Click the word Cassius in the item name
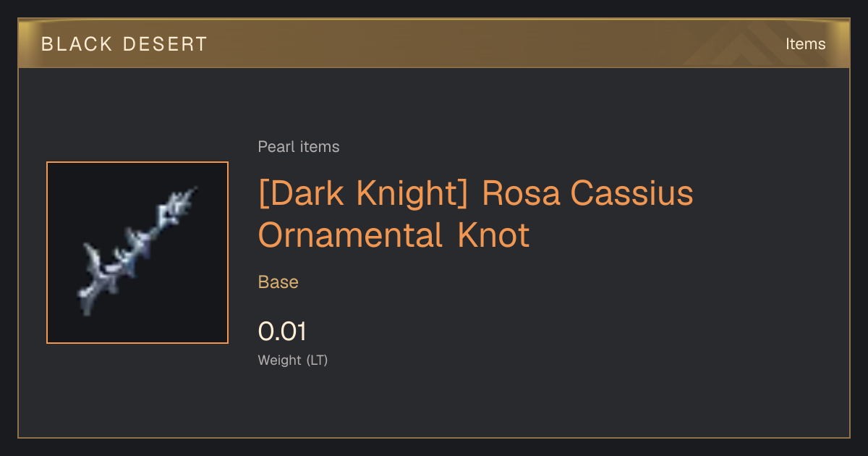This screenshot has height=456, width=868. (631, 193)
